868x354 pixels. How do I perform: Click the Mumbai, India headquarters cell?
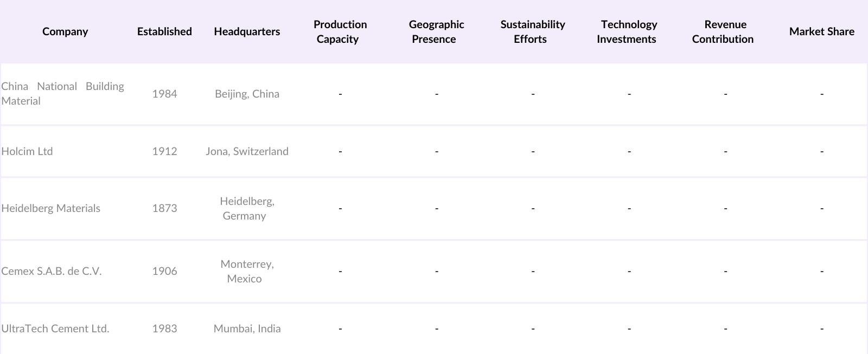pyautogui.click(x=247, y=329)
